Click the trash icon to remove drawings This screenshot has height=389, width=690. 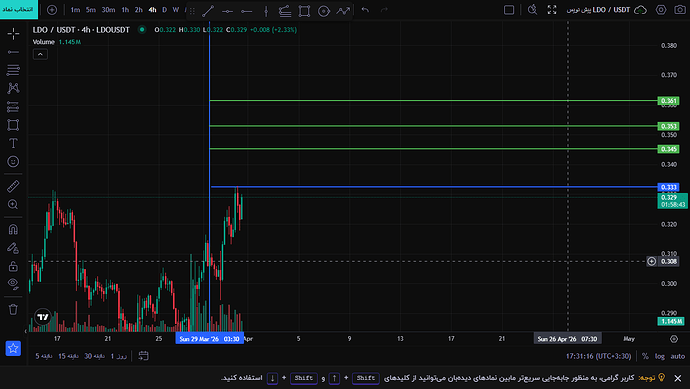click(13, 309)
